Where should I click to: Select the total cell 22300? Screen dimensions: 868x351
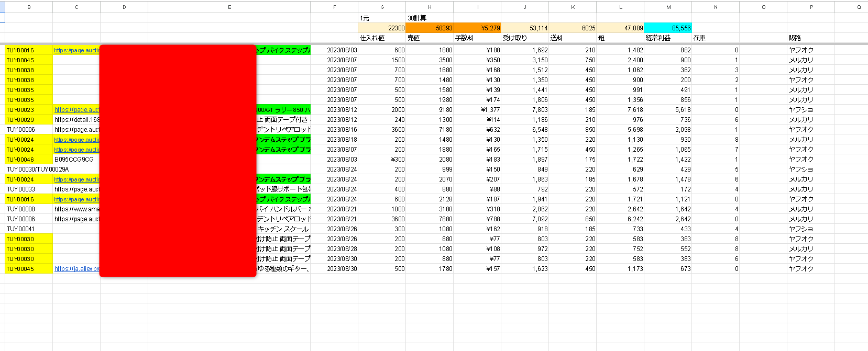[x=382, y=28]
